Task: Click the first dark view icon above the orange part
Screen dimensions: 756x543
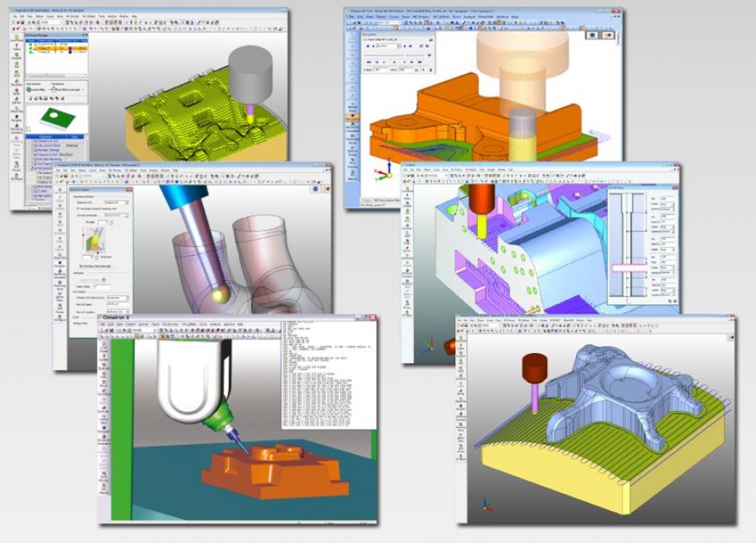Action: coord(591,34)
